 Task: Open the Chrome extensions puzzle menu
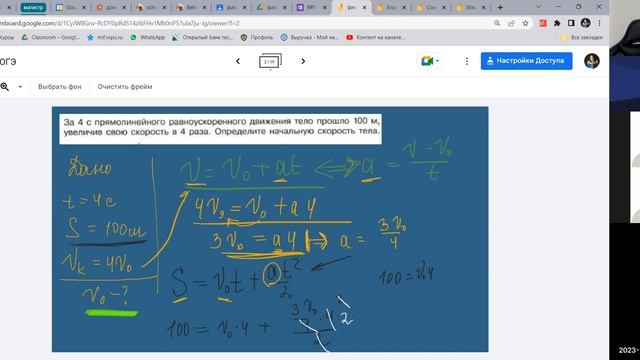[557, 23]
